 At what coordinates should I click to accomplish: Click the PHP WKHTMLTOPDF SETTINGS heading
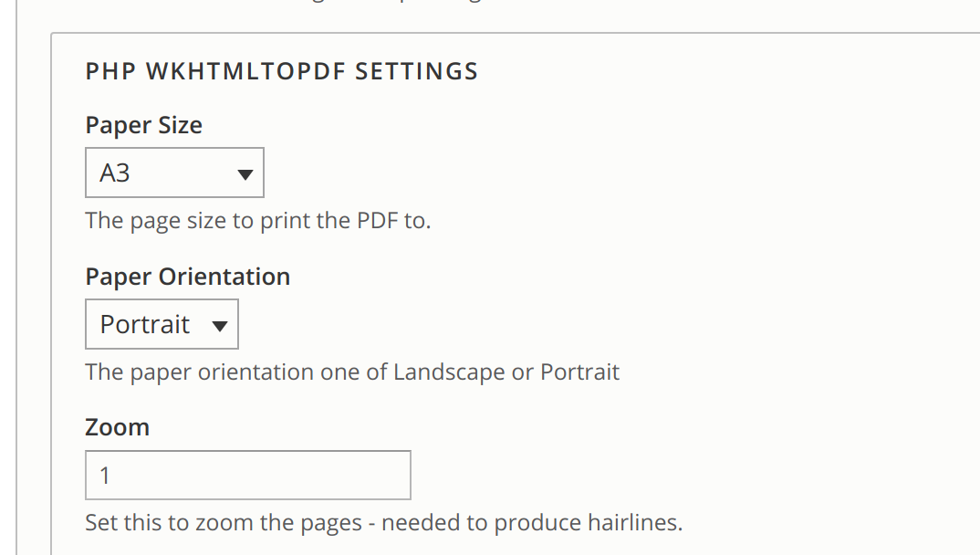coord(282,70)
